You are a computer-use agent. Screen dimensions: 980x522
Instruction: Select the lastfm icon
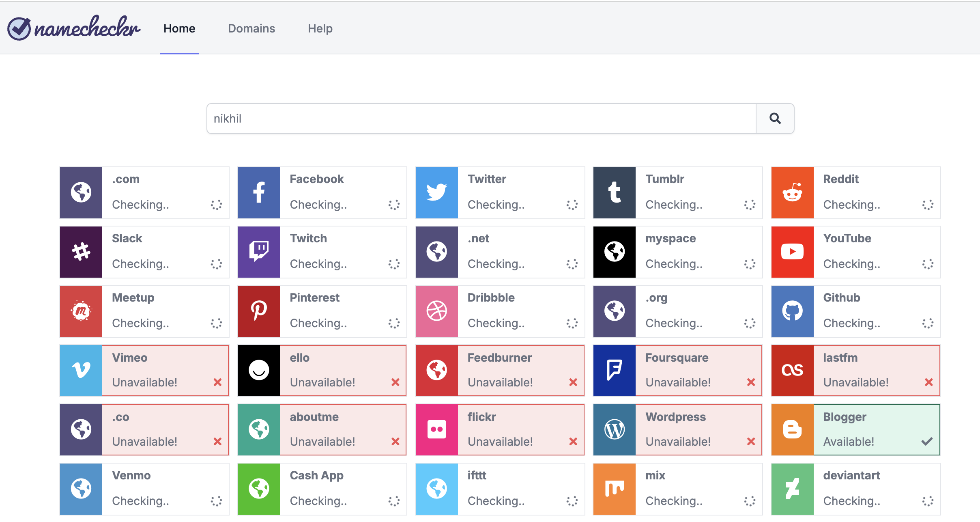tap(793, 371)
